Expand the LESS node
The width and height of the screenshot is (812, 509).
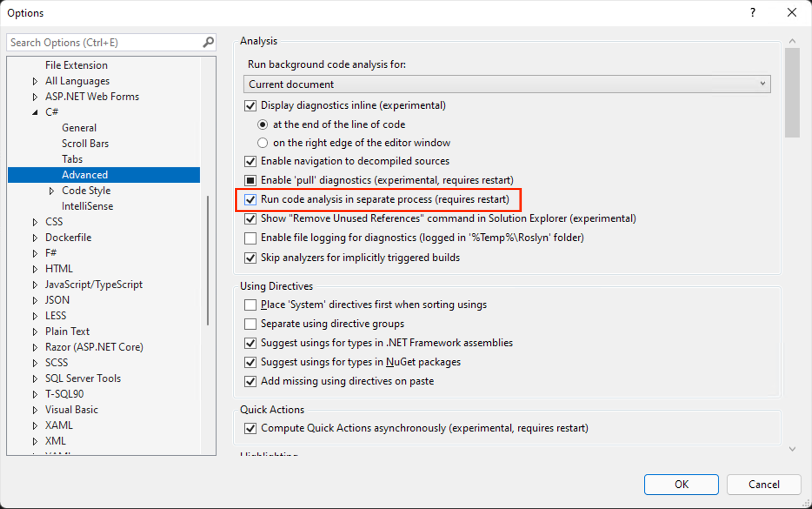coord(35,316)
